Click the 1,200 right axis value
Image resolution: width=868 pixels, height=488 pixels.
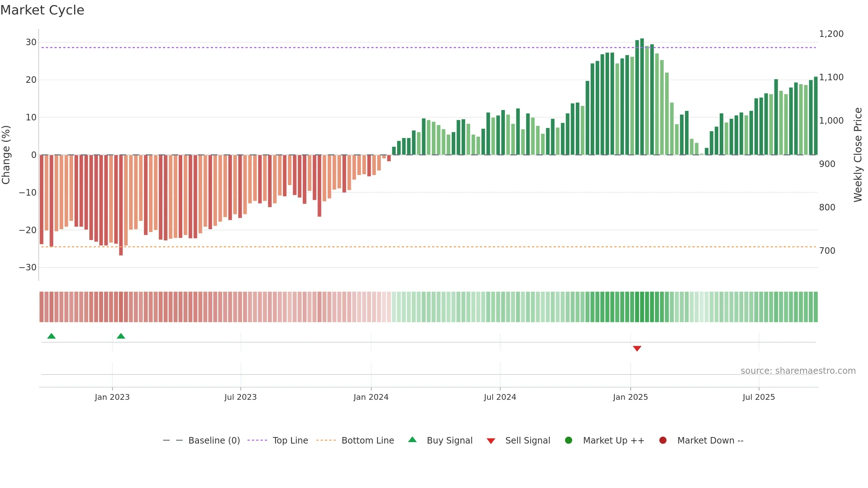click(831, 34)
